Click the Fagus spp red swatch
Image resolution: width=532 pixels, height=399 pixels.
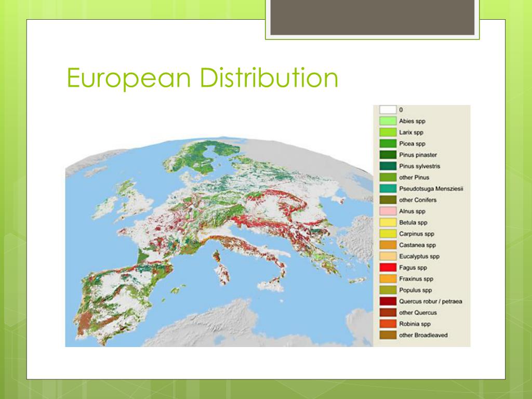click(388, 268)
